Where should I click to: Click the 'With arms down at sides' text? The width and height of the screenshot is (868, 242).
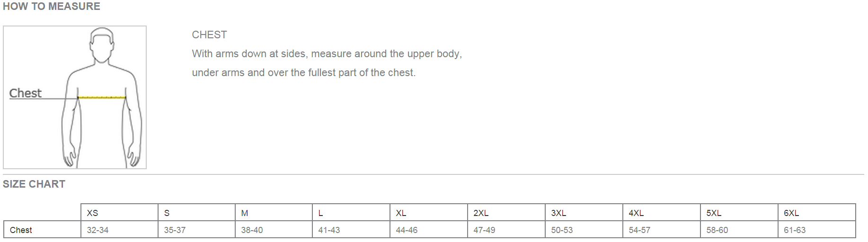[327, 54]
